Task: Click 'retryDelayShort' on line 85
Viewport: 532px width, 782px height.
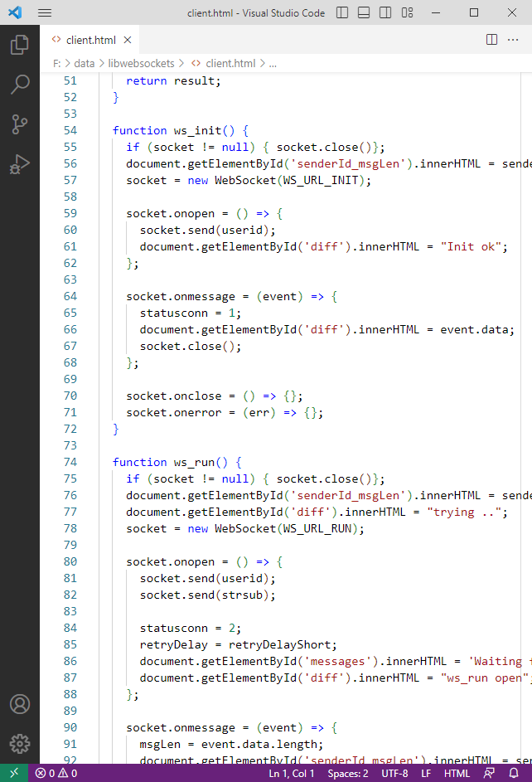Action: pyautogui.click(x=279, y=645)
